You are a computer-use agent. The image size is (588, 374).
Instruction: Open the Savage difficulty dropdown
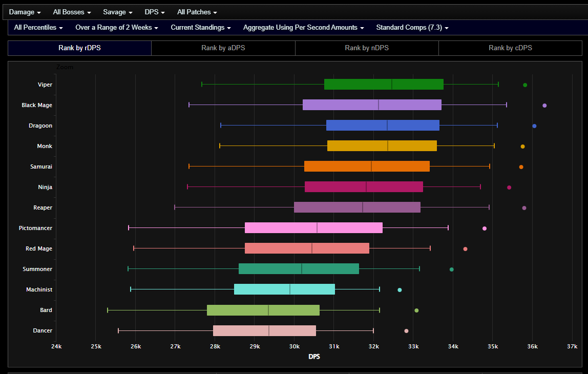tap(117, 12)
